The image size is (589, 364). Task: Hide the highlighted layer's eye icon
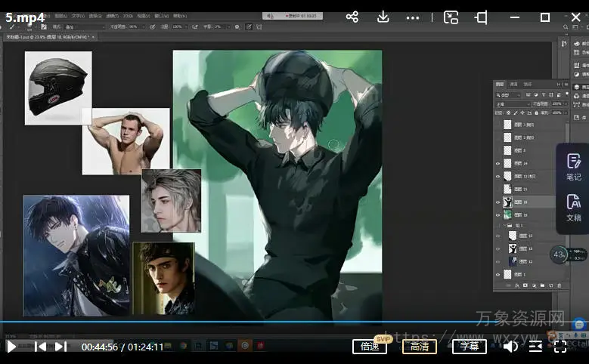pos(498,202)
